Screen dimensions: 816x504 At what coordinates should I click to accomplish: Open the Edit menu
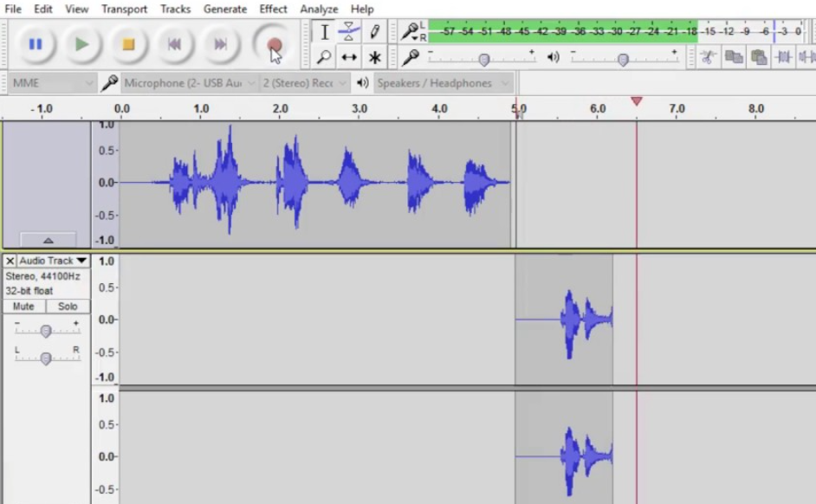(42, 9)
